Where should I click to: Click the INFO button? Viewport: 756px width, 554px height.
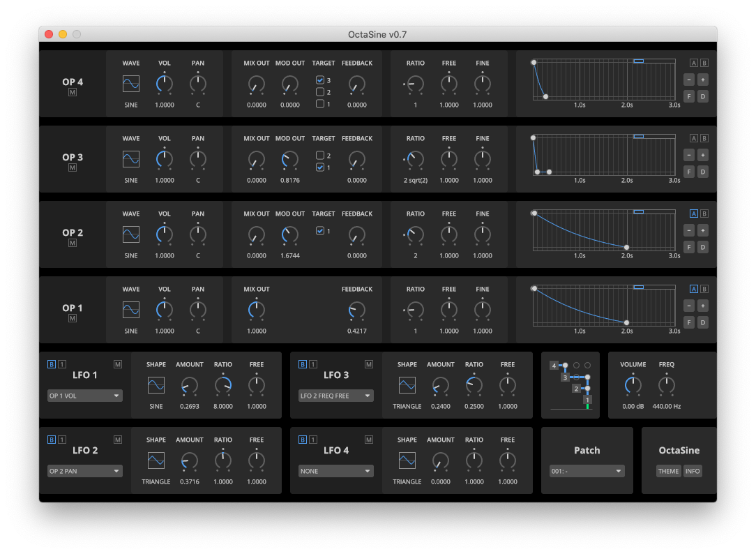693,471
